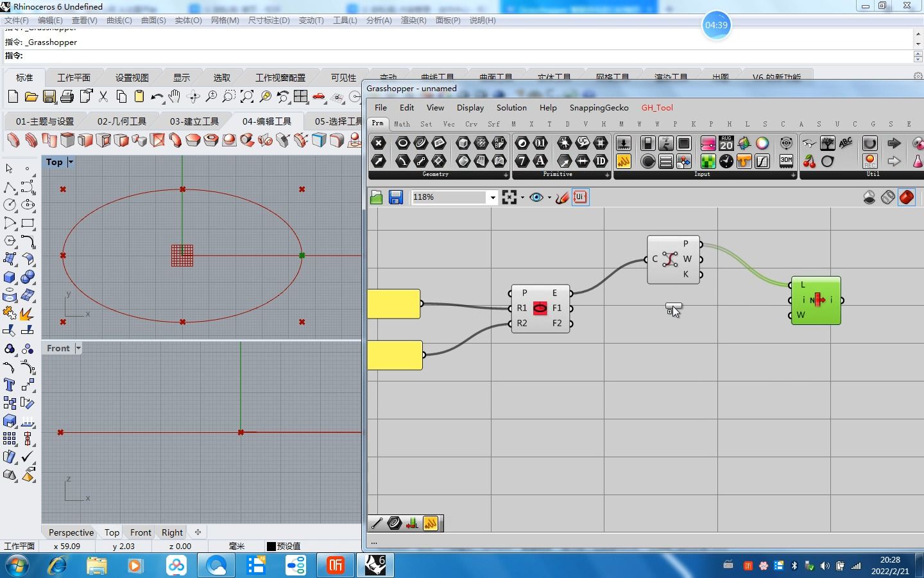Click the ABC text tag icon
The image size is (924, 578).
pos(846,143)
